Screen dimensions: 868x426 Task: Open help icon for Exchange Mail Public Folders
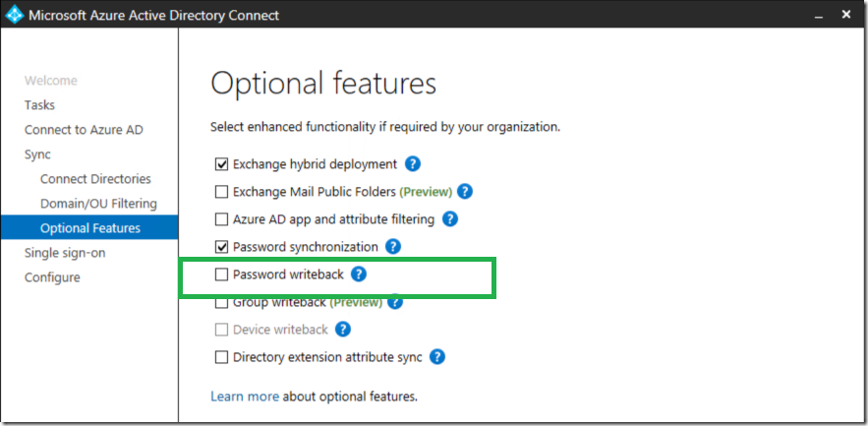pos(465,192)
